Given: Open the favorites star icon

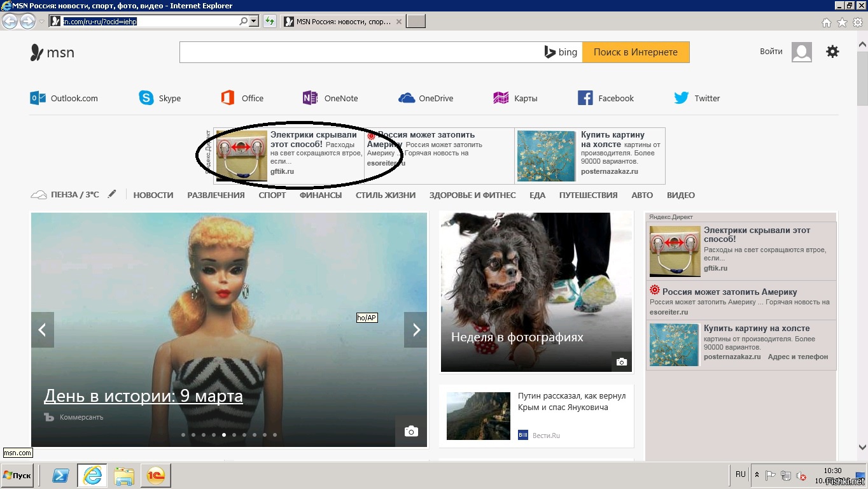Looking at the screenshot, I should tap(842, 22).
